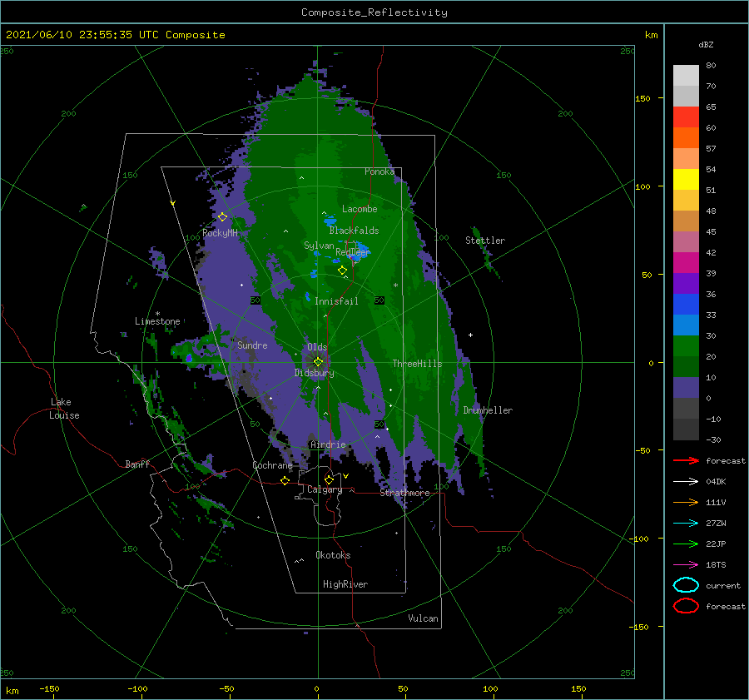Screen dimensions: 749x700
Task: Click the Strathmore town label
Action: coord(404,493)
